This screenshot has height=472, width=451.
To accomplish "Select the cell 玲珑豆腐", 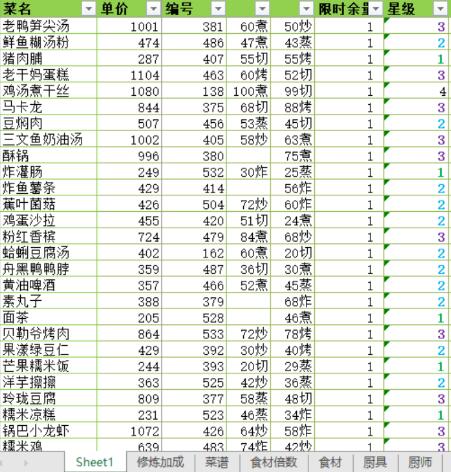I will click(48, 399).
